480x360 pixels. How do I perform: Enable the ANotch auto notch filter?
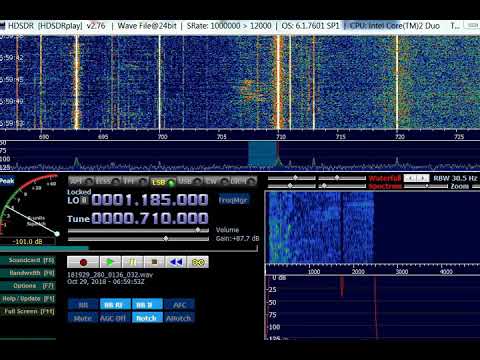[x=179, y=318]
